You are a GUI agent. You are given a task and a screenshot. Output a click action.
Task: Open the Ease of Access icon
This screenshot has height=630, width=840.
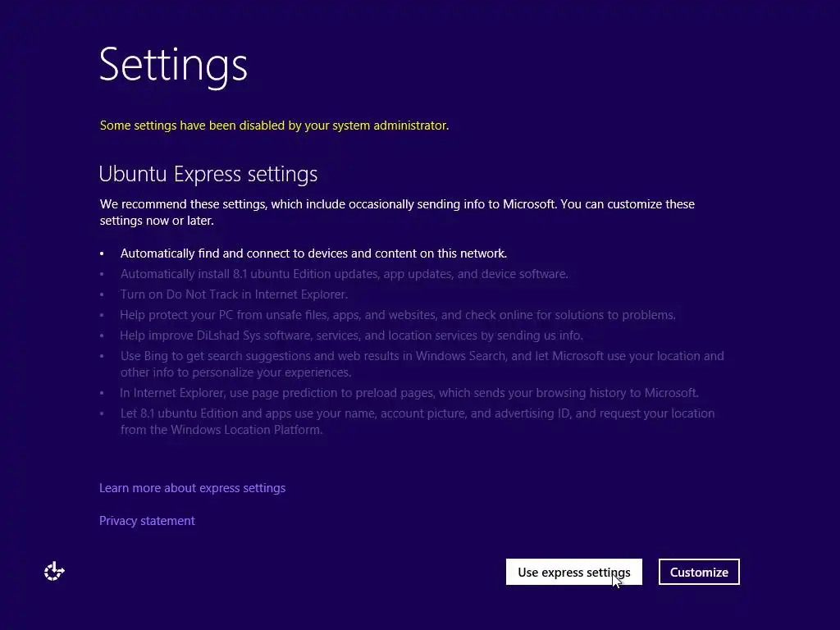54,572
